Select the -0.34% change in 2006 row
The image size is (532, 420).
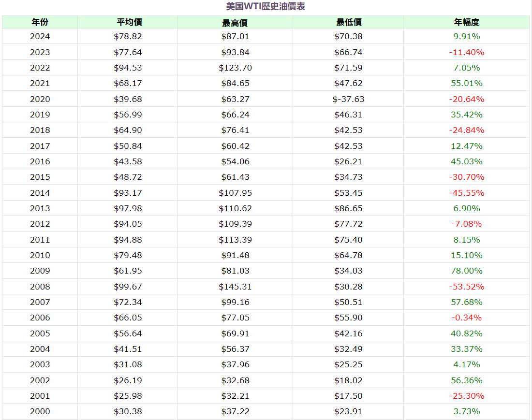(466, 318)
